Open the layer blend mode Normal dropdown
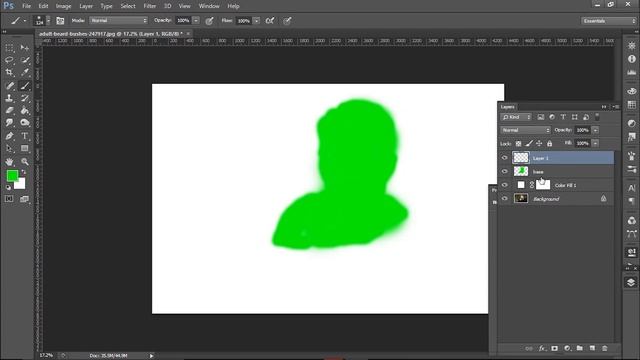 [526, 130]
